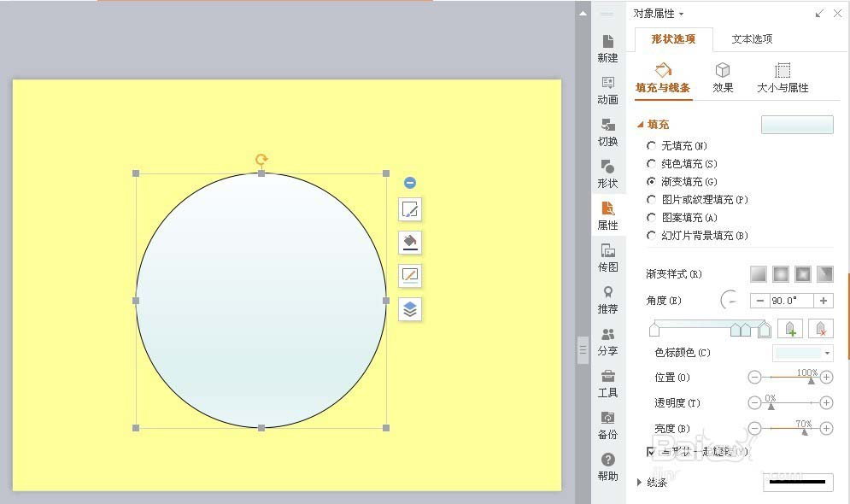Select the 纯色填充 radio option

tap(651, 163)
